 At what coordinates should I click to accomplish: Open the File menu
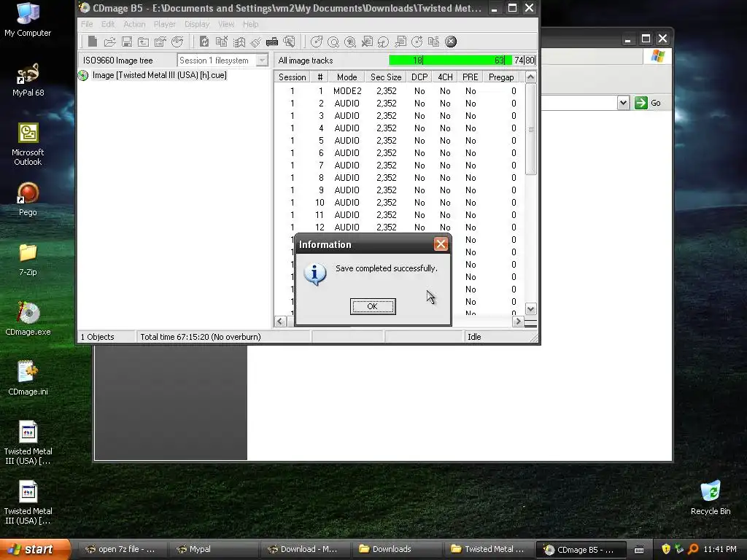[x=87, y=24]
